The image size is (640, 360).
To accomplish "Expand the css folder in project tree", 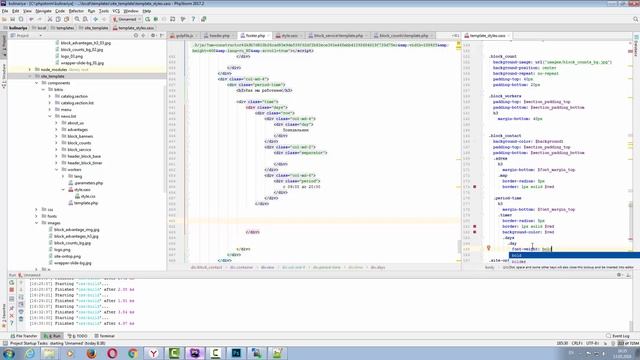I will coord(36,210).
